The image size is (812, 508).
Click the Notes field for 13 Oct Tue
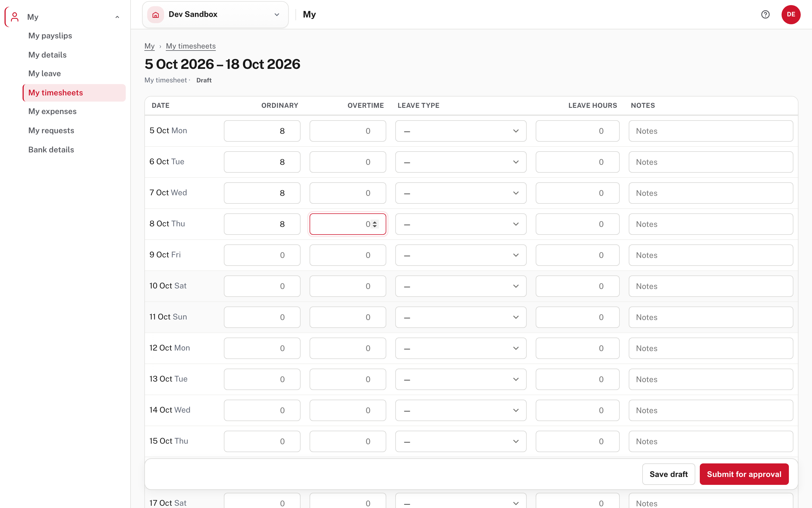pyautogui.click(x=711, y=379)
